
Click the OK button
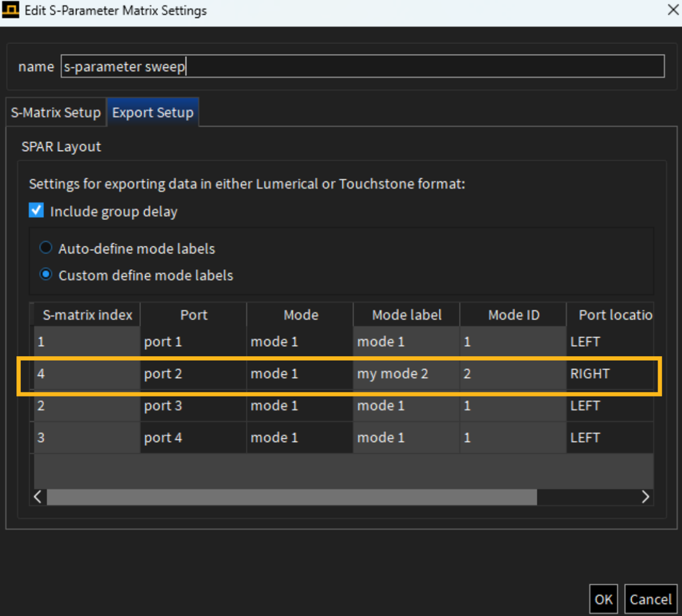pyautogui.click(x=603, y=599)
